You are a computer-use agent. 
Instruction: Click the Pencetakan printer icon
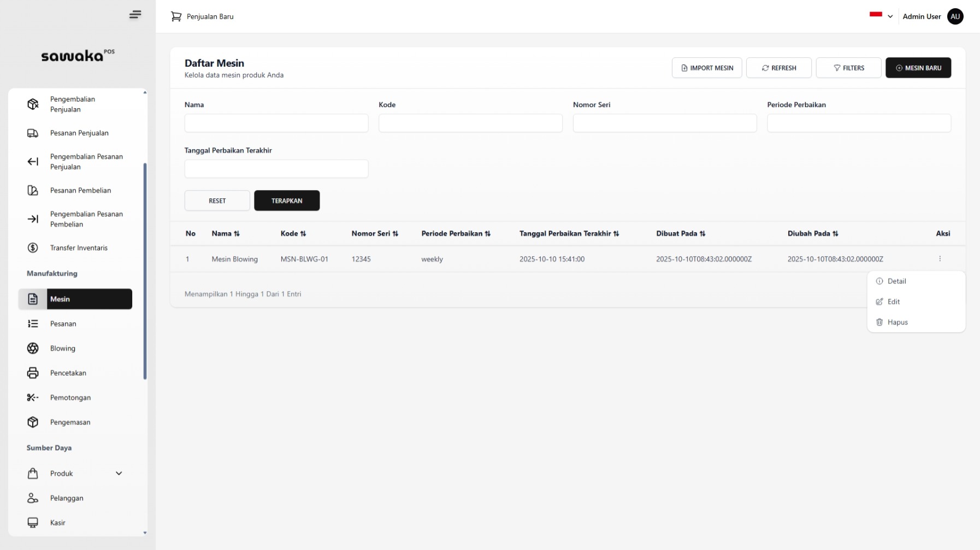point(33,372)
